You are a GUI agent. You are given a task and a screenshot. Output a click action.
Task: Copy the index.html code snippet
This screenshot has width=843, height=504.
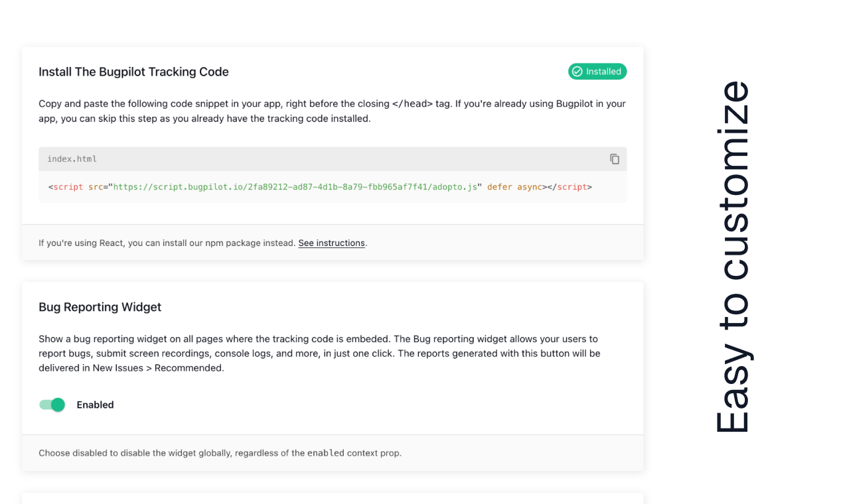click(x=615, y=159)
